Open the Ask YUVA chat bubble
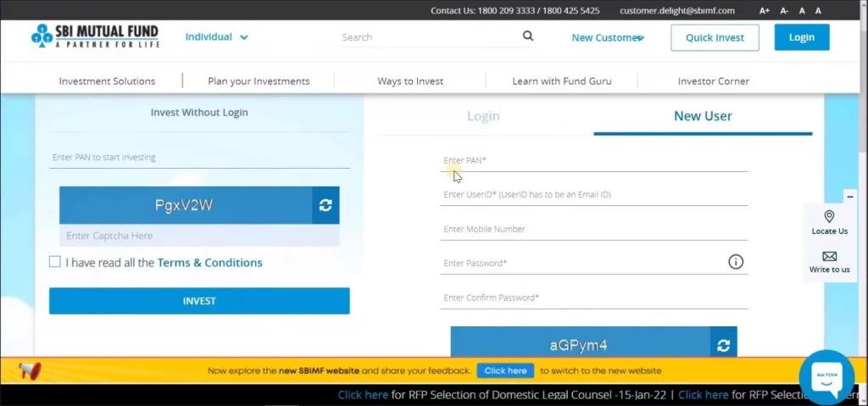 point(826,377)
